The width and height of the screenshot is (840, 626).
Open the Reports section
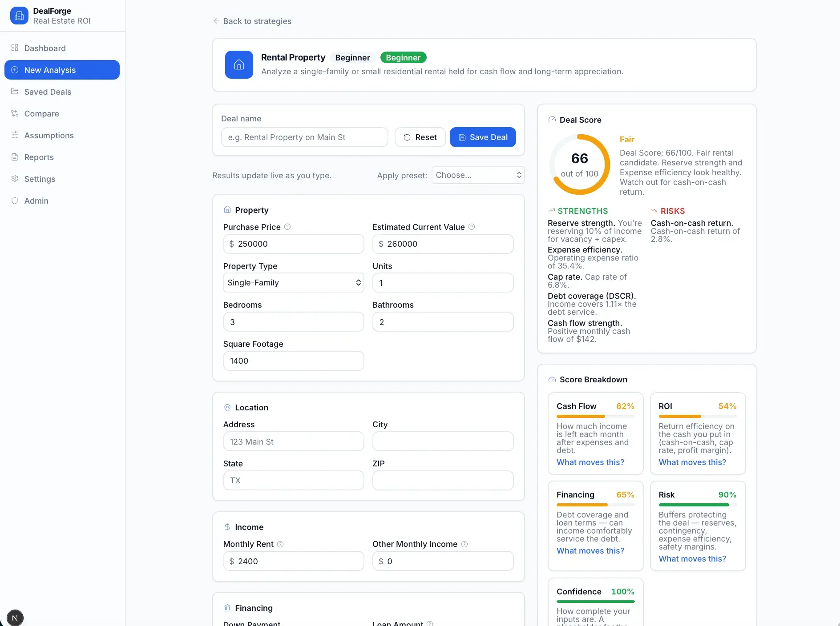pyautogui.click(x=62, y=157)
